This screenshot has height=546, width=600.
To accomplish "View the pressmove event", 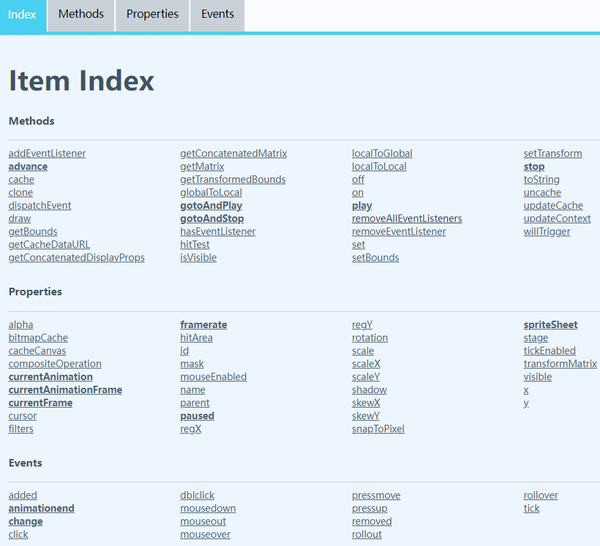I will (x=376, y=496).
